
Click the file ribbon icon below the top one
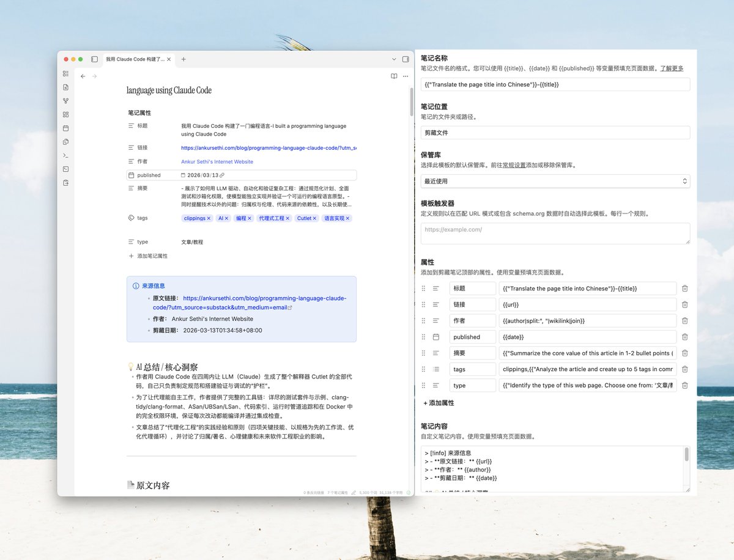click(x=65, y=87)
